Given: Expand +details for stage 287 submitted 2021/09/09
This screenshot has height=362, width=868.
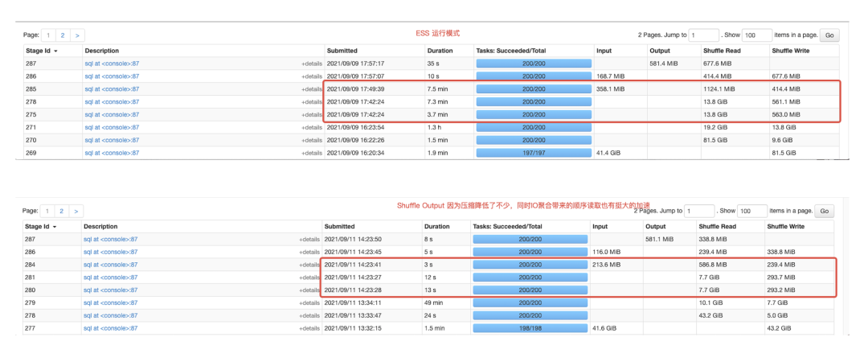Looking at the screenshot, I should [x=312, y=64].
